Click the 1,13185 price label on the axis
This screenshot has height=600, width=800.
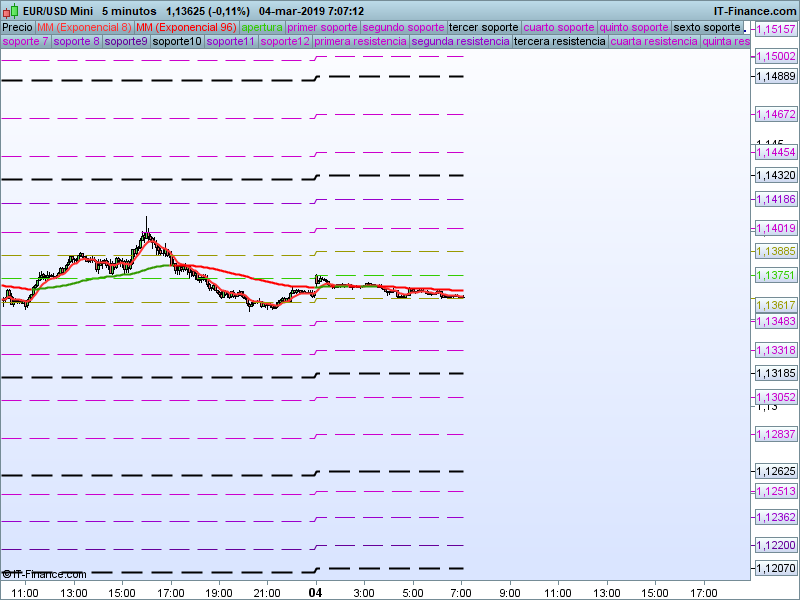776,373
